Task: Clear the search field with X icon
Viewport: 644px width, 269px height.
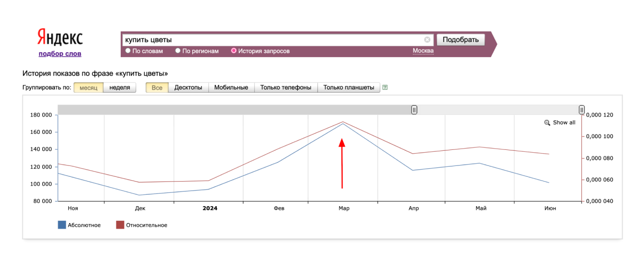Action: pos(427,40)
